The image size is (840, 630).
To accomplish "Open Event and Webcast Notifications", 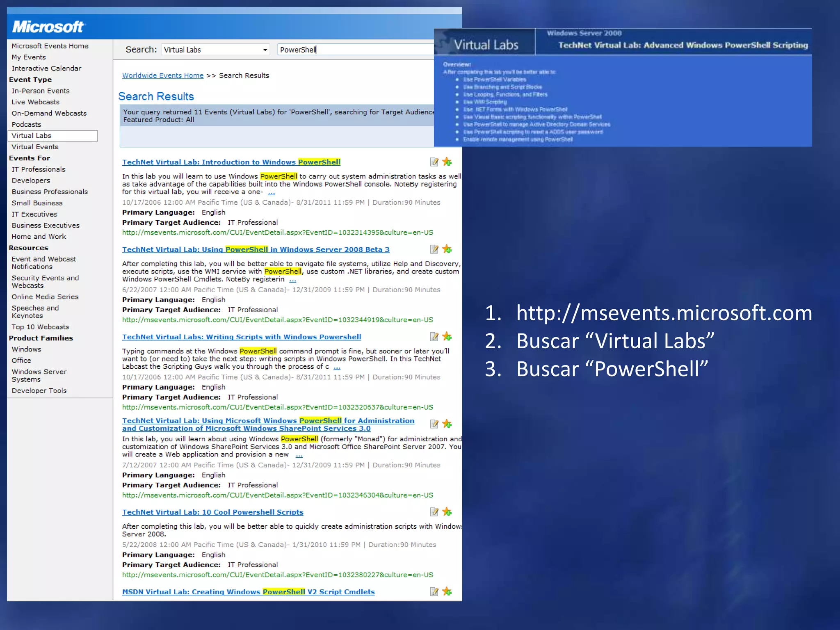I will pos(44,263).
